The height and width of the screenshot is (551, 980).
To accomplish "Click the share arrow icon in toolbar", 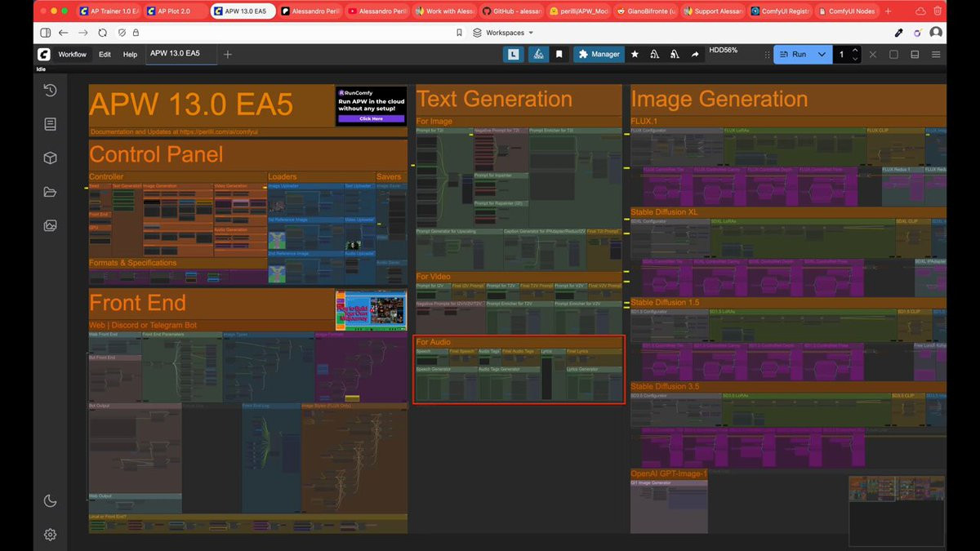I will [x=695, y=55].
